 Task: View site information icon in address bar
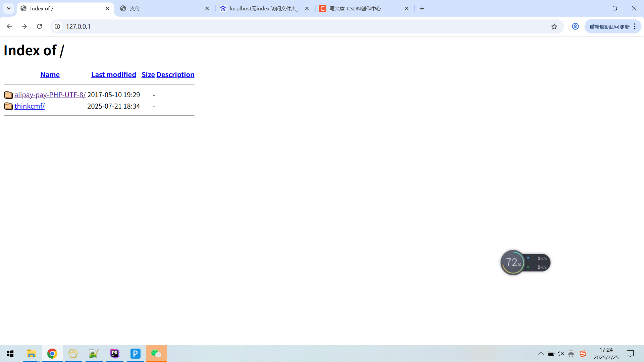tap(57, 26)
